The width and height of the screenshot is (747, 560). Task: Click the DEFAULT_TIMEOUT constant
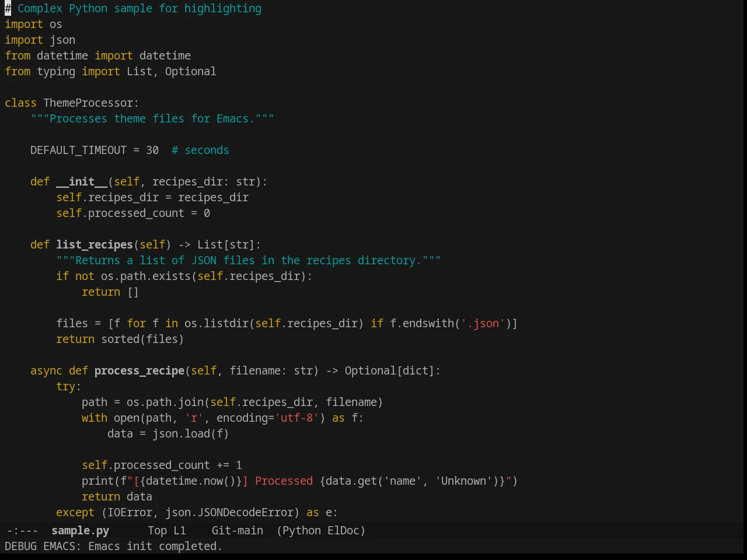point(78,150)
